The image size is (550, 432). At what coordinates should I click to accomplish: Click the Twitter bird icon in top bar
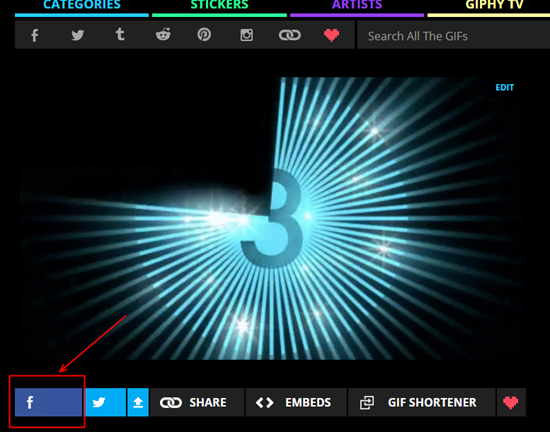tap(78, 35)
